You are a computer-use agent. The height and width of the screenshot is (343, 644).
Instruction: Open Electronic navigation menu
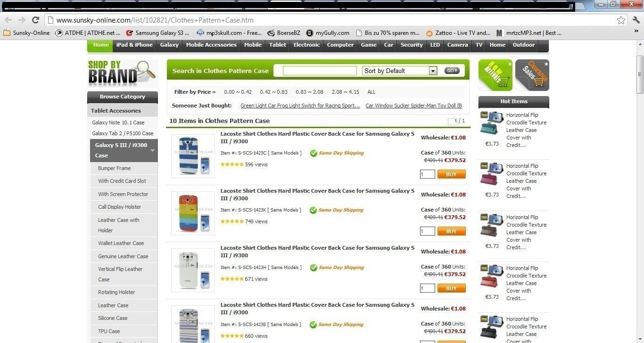coord(306,45)
